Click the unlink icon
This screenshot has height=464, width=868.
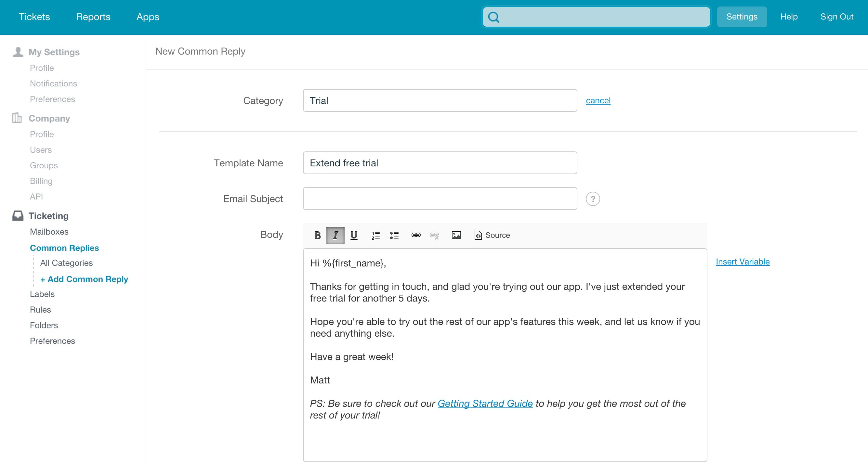(434, 235)
